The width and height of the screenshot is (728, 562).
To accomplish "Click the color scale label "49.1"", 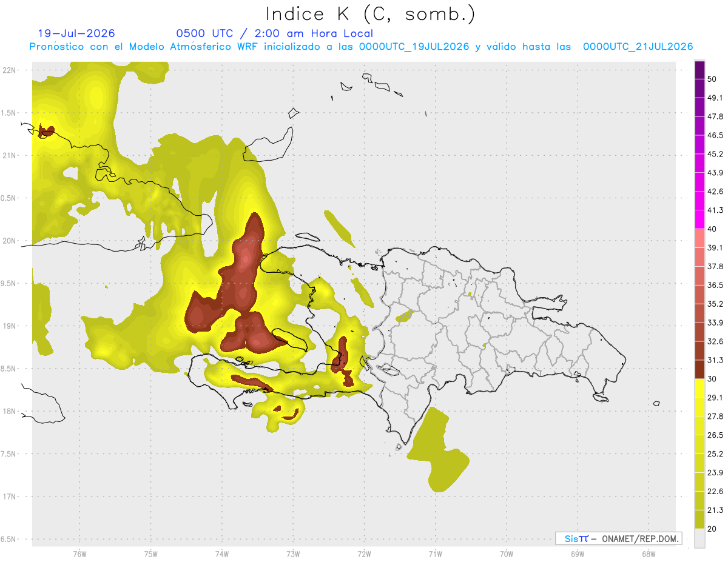I will [x=716, y=98].
